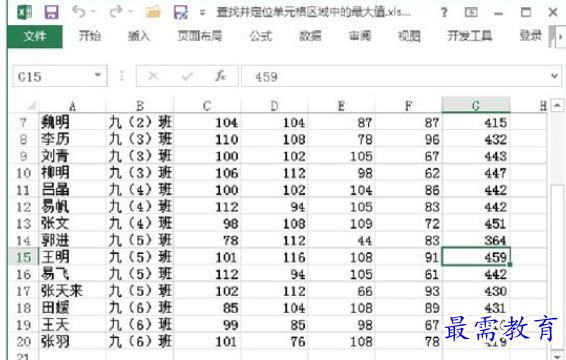566x360 pixels.
Task: Customize Quick Access Toolbar dropdown
Action: coord(203,13)
